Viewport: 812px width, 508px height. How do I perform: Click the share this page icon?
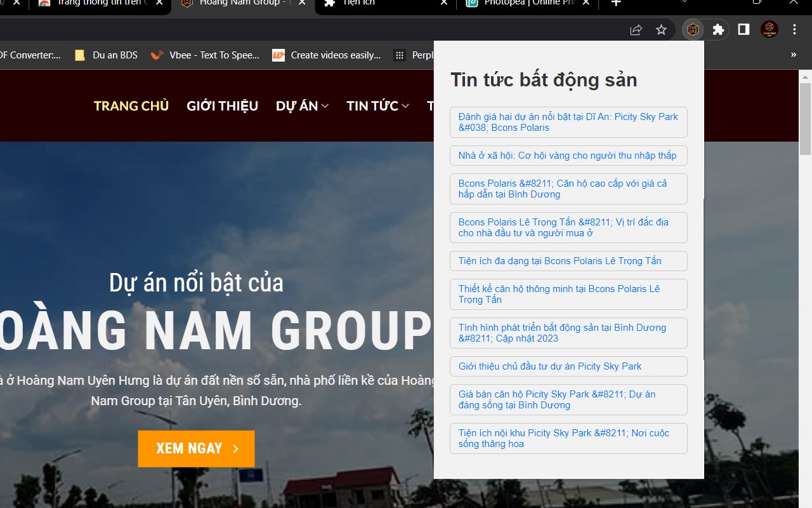pos(636,29)
